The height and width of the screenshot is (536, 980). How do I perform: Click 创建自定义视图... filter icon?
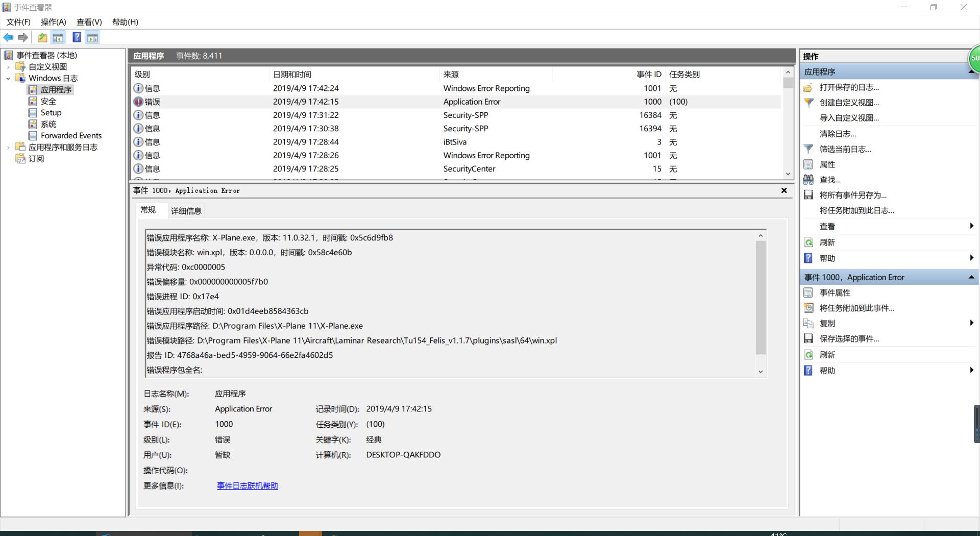(x=808, y=103)
